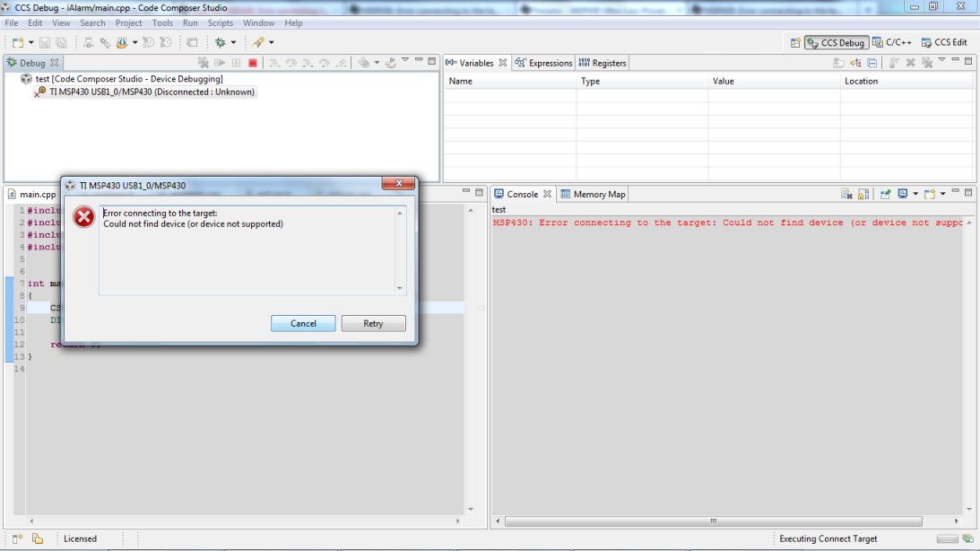Image resolution: width=980 pixels, height=551 pixels.
Task: Click the Suspend icon in Debug toolbar
Action: coord(236,61)
